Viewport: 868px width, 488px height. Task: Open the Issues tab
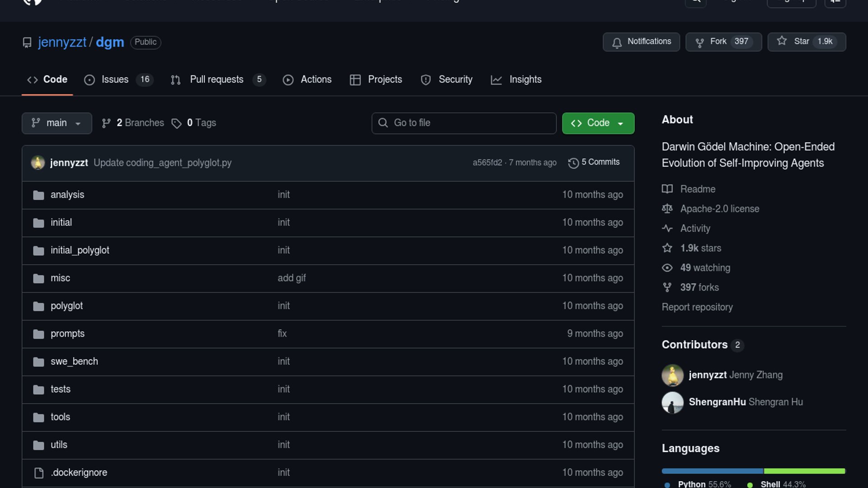tap(115, 80)
